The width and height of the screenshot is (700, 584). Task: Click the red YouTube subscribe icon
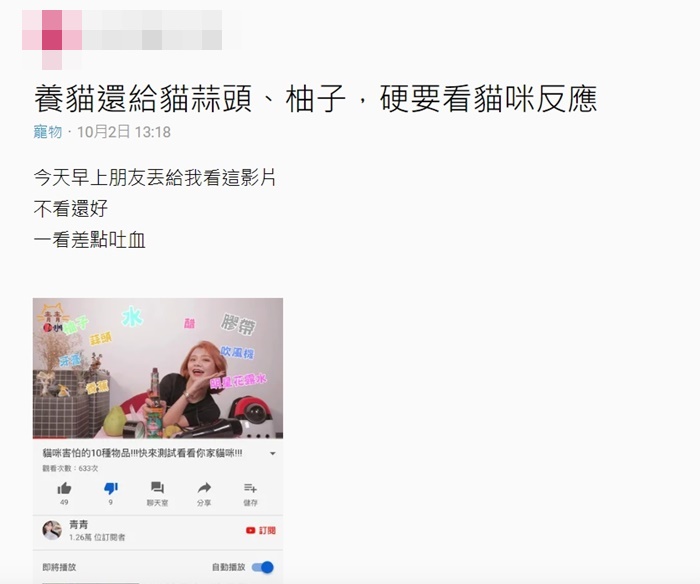[x=250, y=530]
